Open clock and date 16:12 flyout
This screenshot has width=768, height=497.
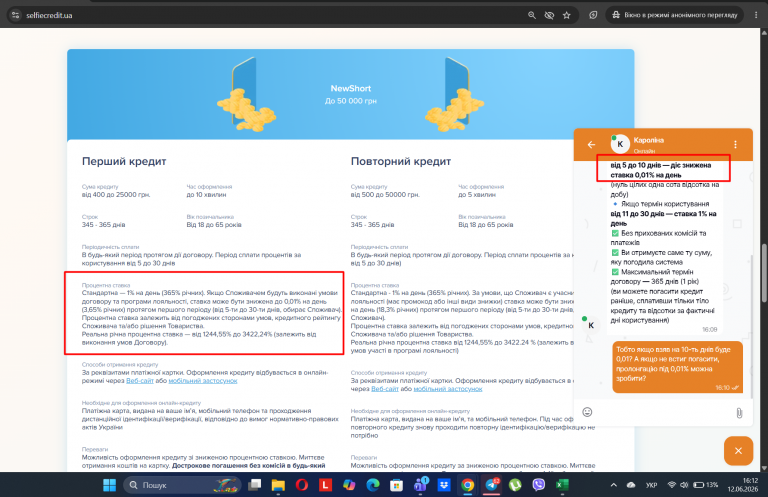coord(743,485)
